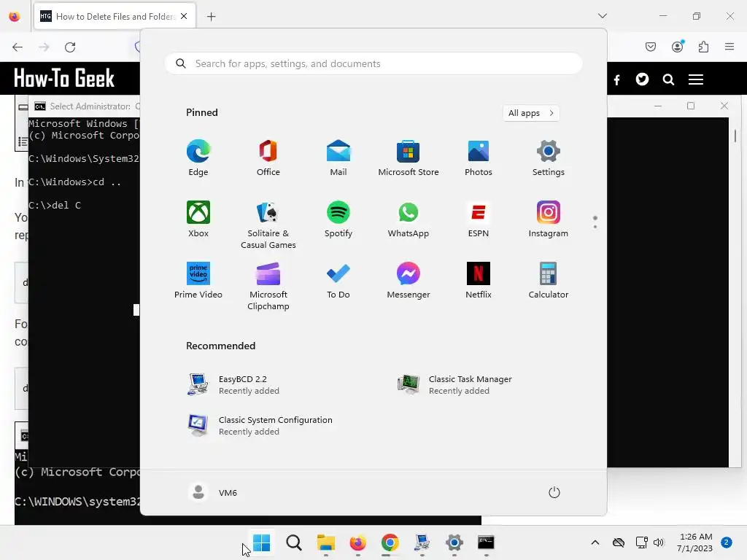Screen dimensions: 747x560
Task: Launch the ESPN app
Action: pos(479,219)
